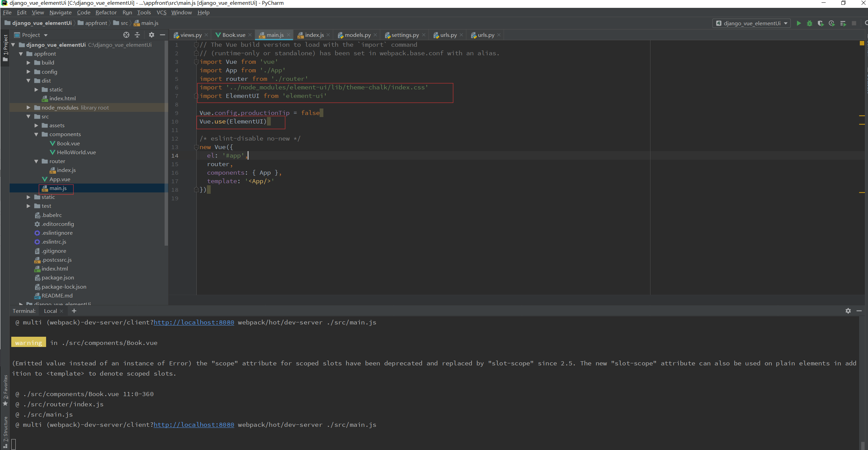Click appfront in the breadcrumb bar
Viewport: 868px width, 450px height.
(96, 23)
